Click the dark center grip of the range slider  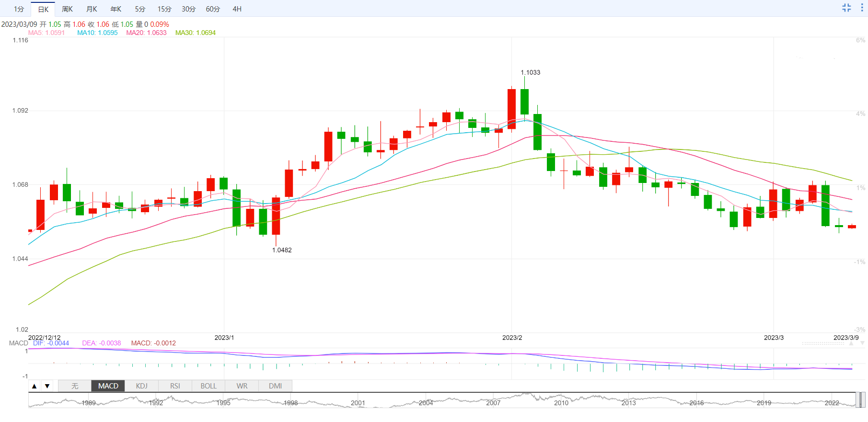coord(860,400)
